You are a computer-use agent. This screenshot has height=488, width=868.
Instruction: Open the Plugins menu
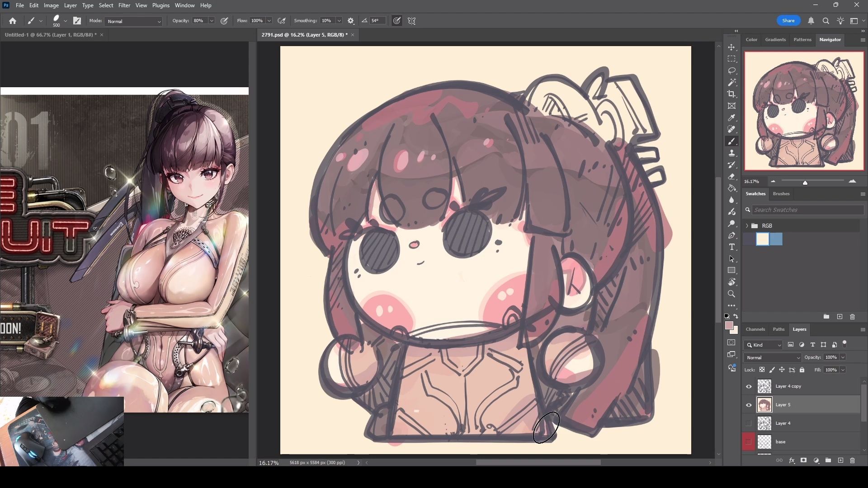pos(160,5)
